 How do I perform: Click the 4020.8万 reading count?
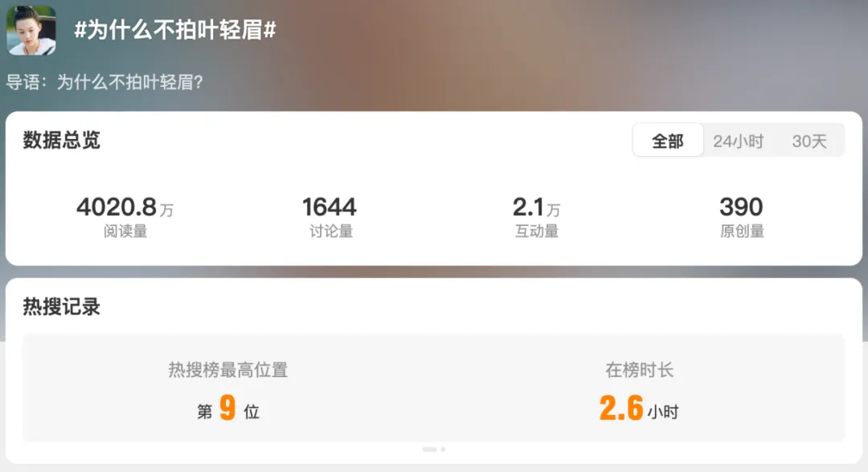pyautogui.click(x=125, y=207)
